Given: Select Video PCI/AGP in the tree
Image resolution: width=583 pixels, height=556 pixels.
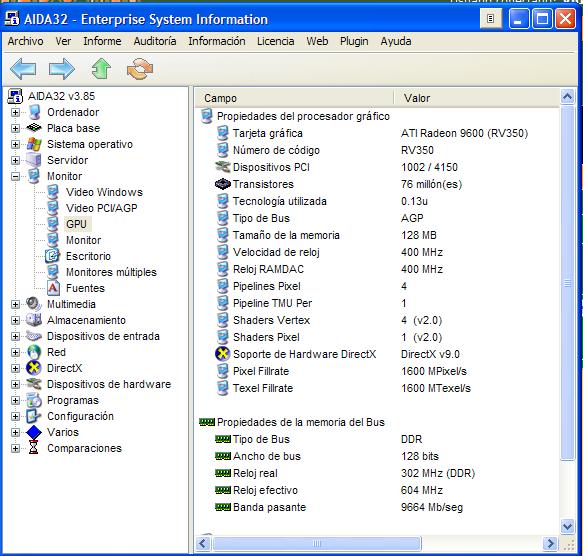Looking at the screenshot, I should point(102,208).
